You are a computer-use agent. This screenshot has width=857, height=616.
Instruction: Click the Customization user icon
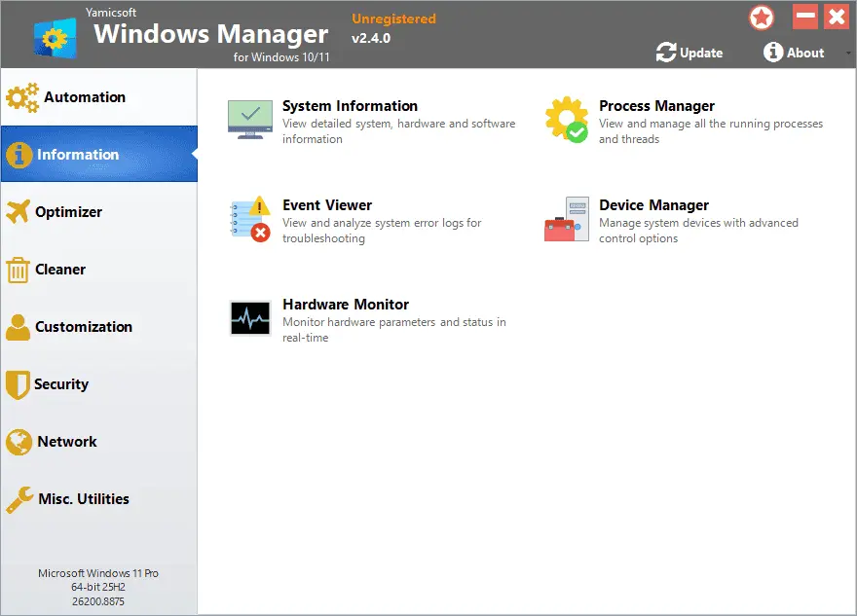click(19, 327)
